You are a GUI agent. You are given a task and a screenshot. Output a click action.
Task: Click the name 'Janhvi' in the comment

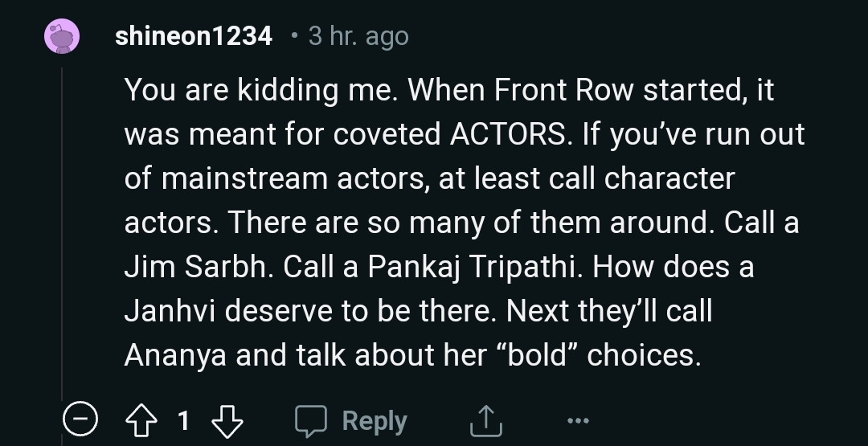170,311
